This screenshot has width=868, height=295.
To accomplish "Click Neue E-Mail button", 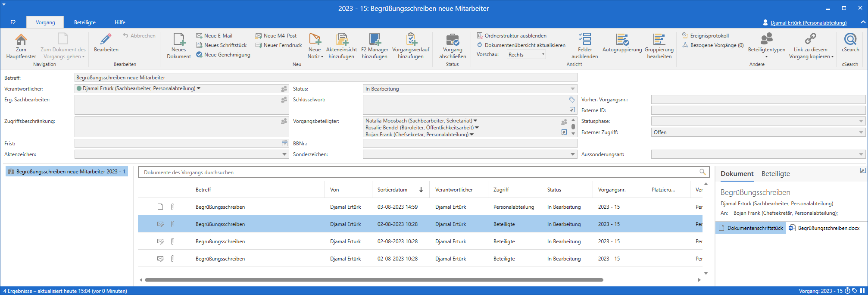I will click(x=218, y=36).
